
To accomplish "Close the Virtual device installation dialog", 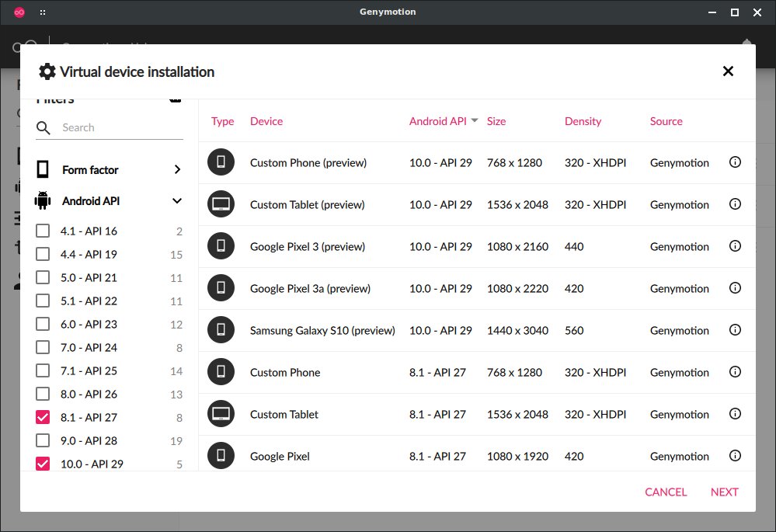I will click(x=728, y=71).
